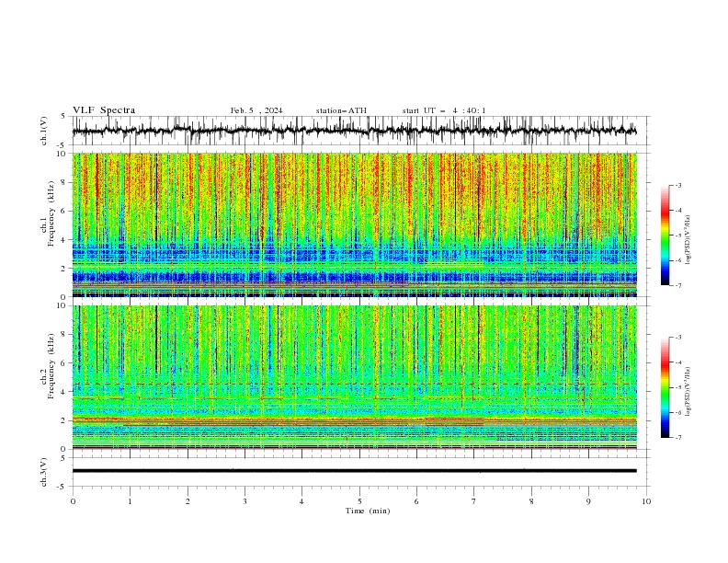Click the time axis tick label "9"

tap(588, 501)
